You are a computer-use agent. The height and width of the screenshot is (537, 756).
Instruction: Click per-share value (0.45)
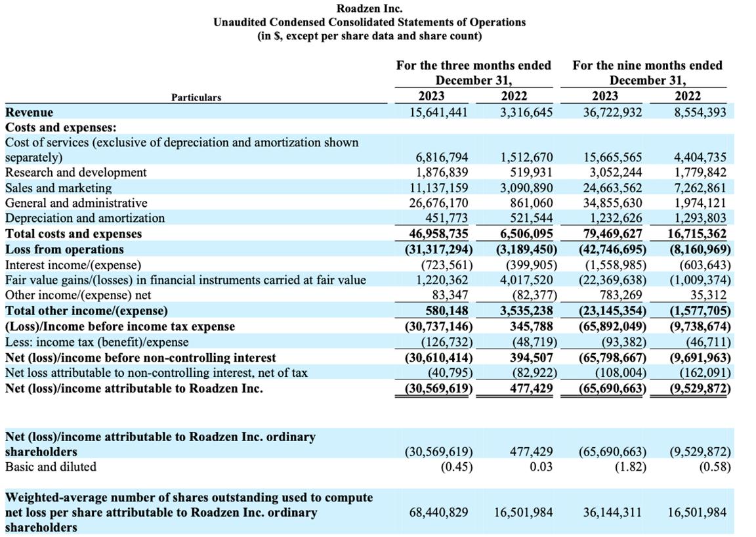457,467
